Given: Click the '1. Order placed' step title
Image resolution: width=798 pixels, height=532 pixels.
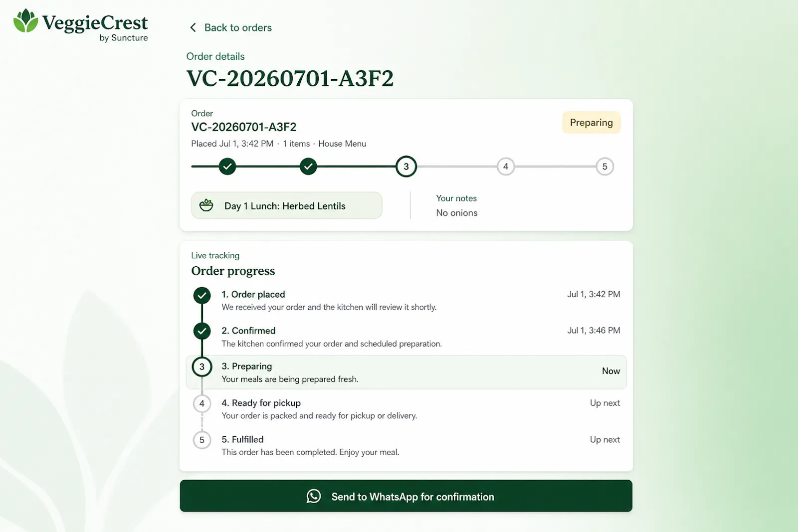Looking at the screenshot, I should (253, 294).
